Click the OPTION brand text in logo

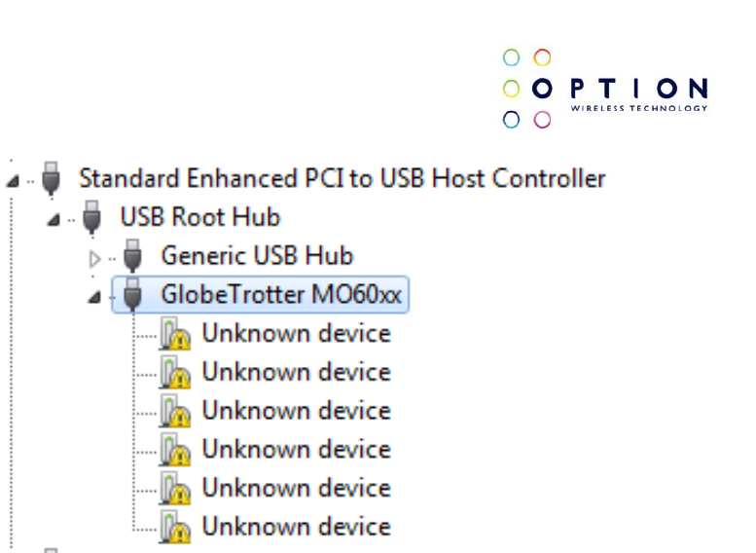tap(620, 89)
